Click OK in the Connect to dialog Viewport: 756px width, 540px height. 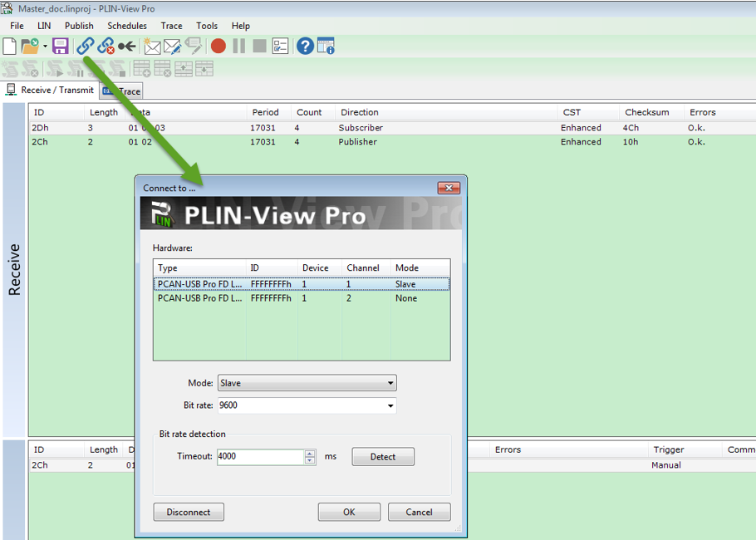(x=349, y=512)
